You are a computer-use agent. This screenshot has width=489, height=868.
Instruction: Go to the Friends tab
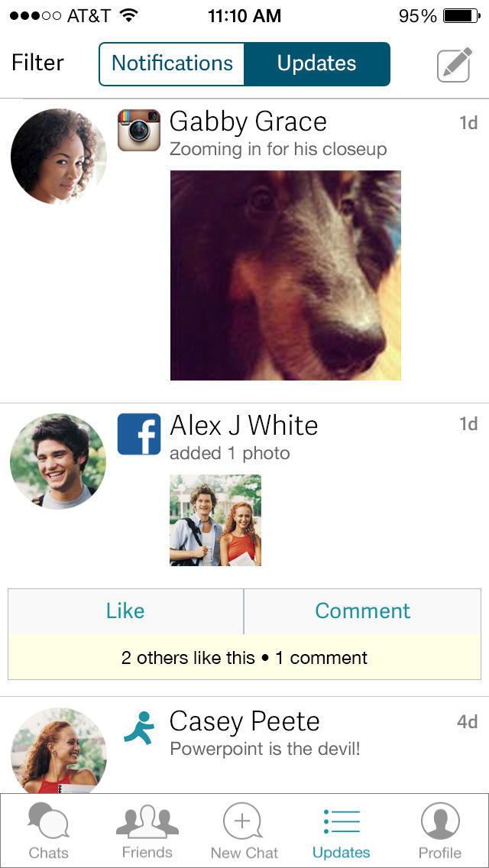[147, 831]
